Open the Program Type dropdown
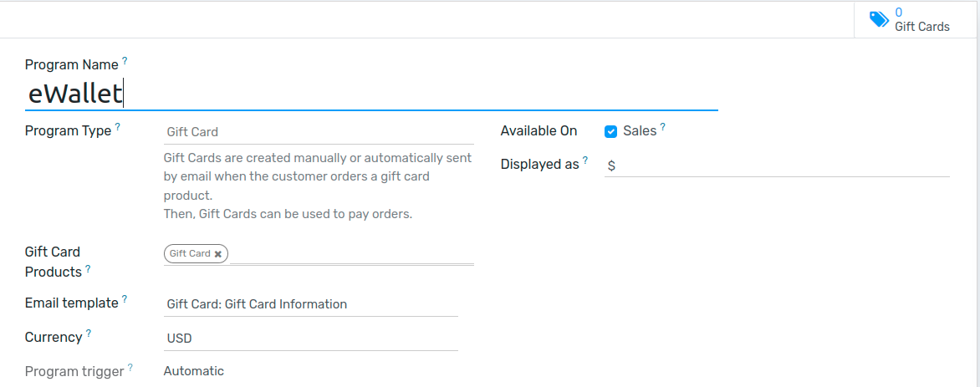 click(x=318, y=131)
